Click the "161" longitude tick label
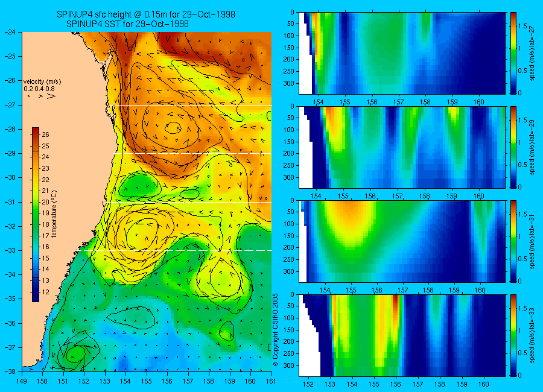The width and height of the screenshot is (543, 392). 271,381
